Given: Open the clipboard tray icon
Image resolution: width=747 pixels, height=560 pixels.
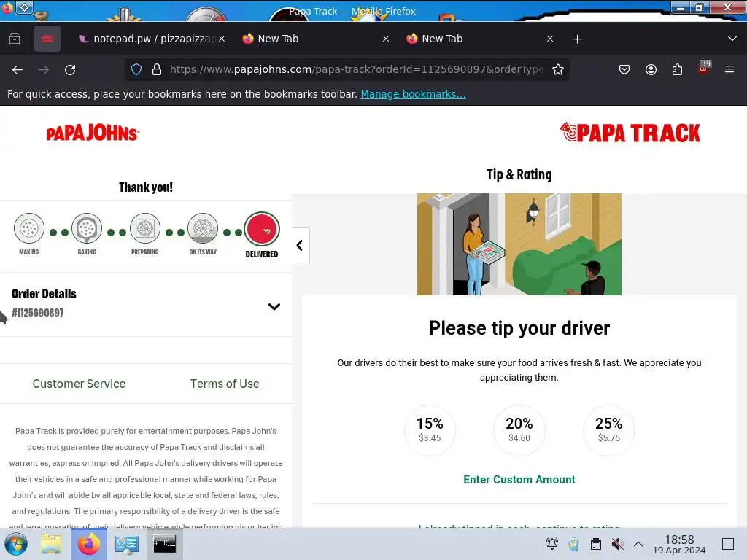Looking at the screenshot, I should click(595, 544).
